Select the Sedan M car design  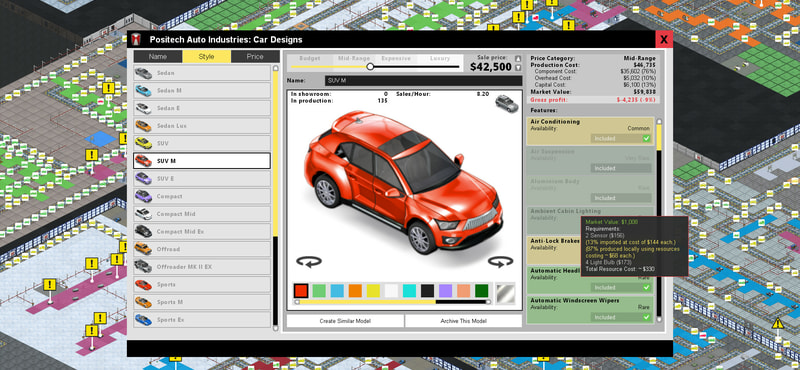(x=202, y=91)
